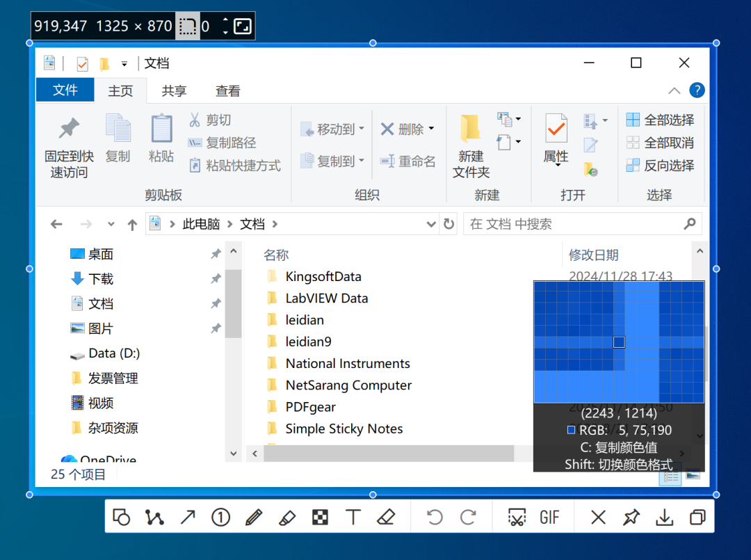The width and height of the screenshot is (751, 560).
Task: Select the highlighter marker tool
Action: point(287,517)
